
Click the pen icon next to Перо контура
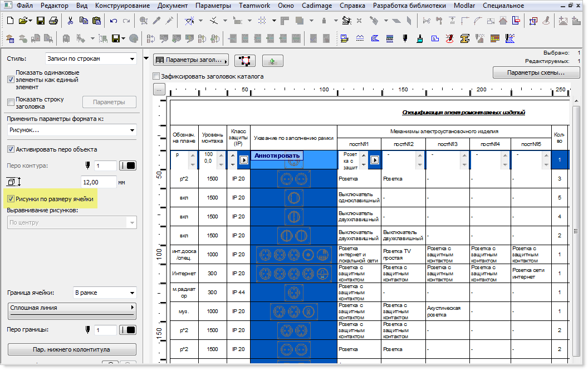click(x=87, y=165)
